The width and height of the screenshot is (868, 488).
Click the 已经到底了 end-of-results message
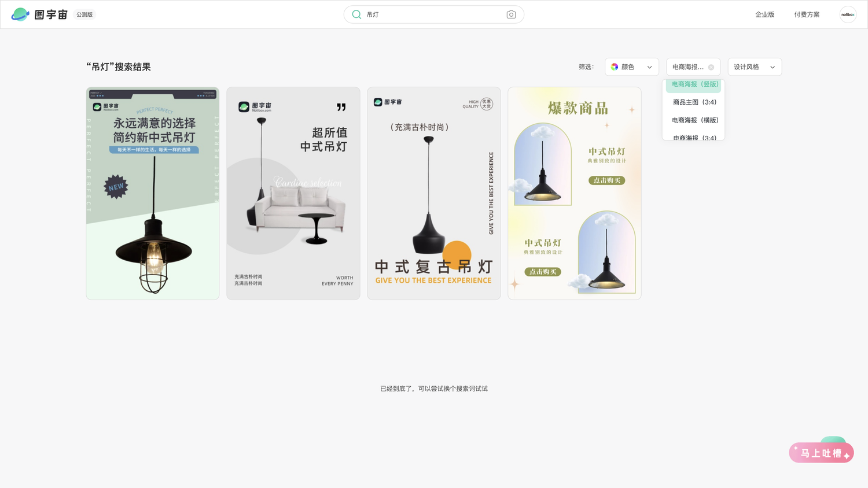click(434, 389)
